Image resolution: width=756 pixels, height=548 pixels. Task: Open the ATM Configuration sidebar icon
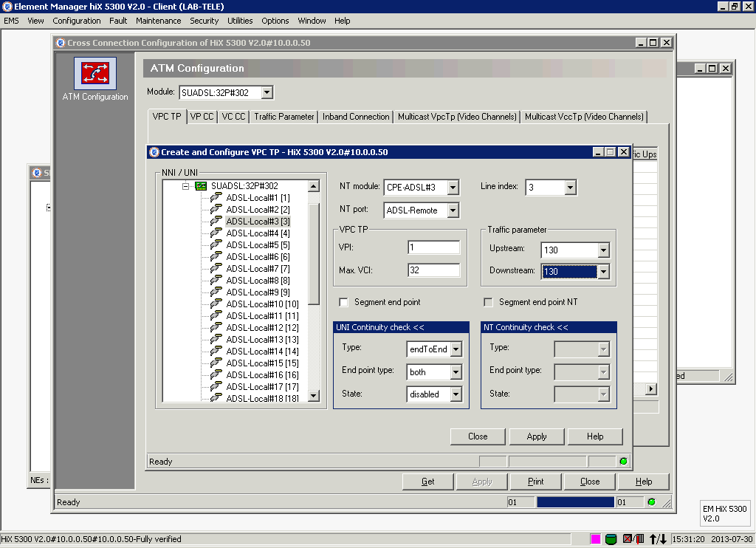(95, 73)
